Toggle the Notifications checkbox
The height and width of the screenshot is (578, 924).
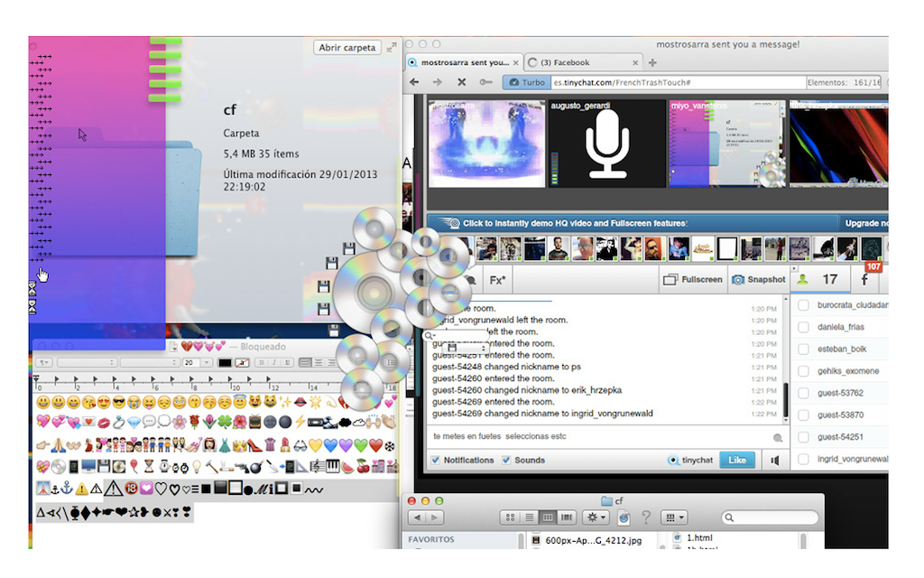click(x=436, y=460)
